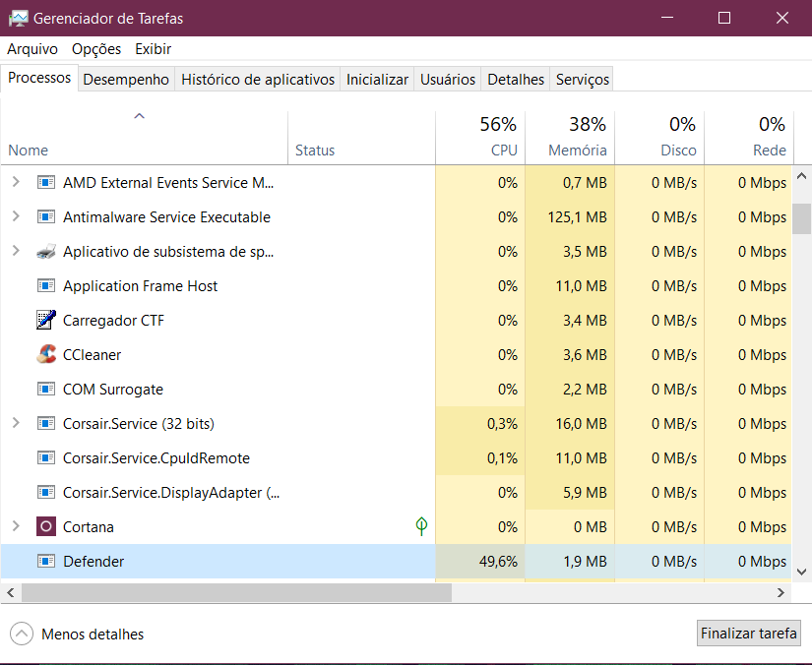
Task: Select the COM Surrogate process name
Action: coord(113,390)
